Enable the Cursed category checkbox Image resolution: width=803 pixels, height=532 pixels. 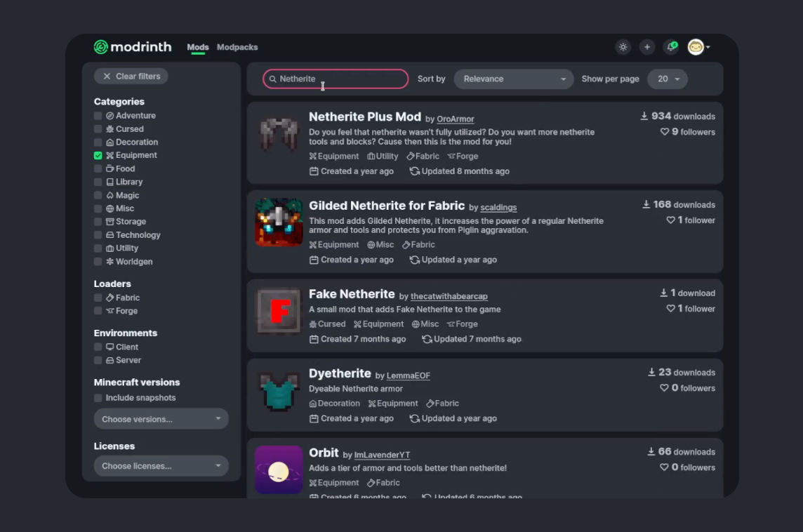[x=98, y=129]
